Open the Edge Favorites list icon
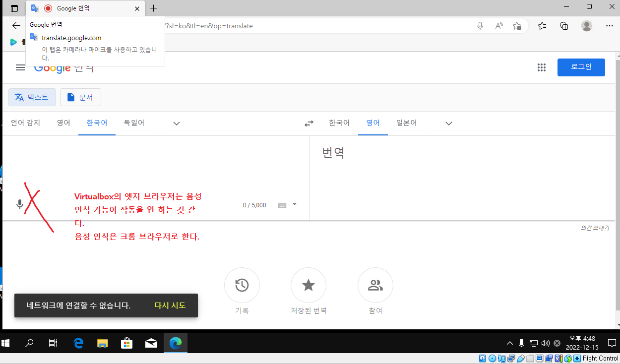 pos(542,26)
